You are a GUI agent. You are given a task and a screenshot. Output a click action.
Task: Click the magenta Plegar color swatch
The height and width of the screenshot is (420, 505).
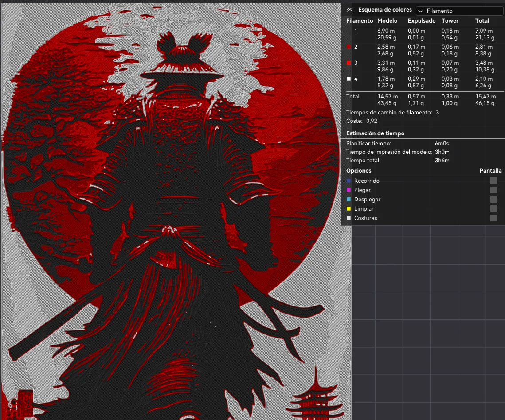(348, 190)
